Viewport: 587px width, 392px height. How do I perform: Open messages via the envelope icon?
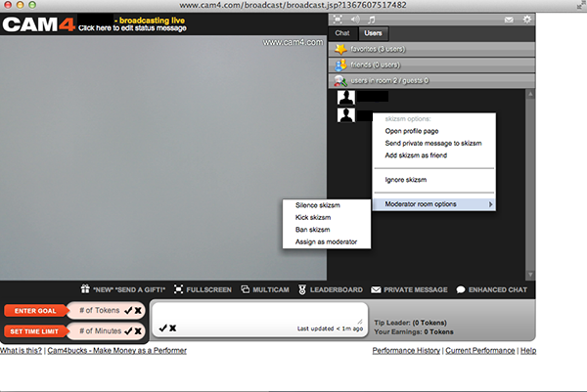click(510, 19)
